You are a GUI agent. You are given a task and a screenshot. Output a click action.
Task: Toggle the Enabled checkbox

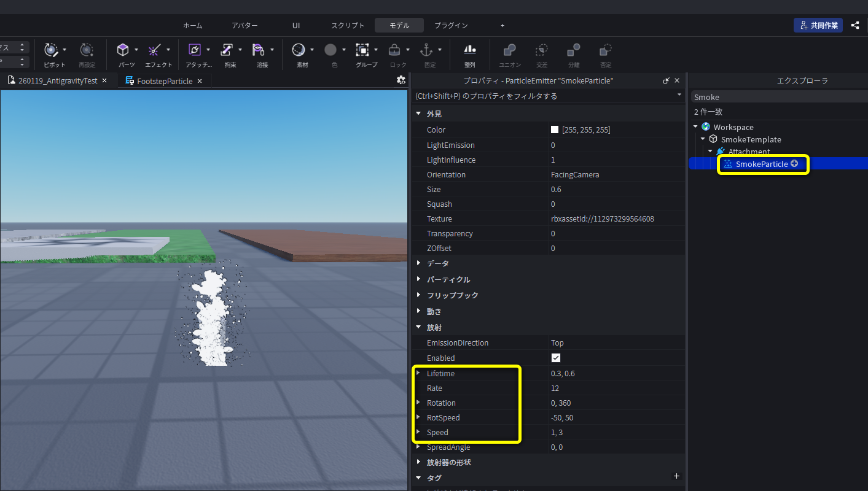(556, 358)
